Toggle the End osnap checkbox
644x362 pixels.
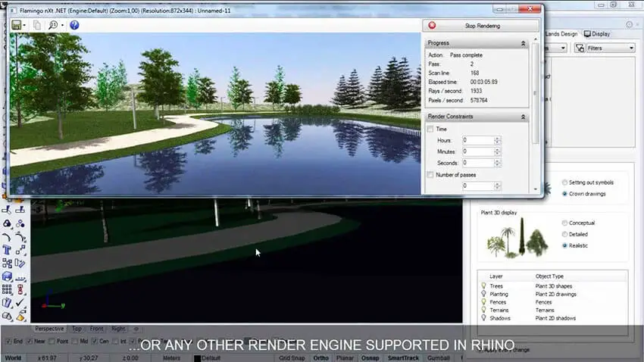coord(8,341)
